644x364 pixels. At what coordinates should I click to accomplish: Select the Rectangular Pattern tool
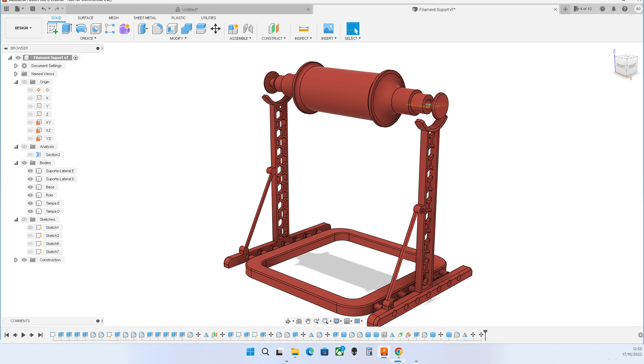110,29
